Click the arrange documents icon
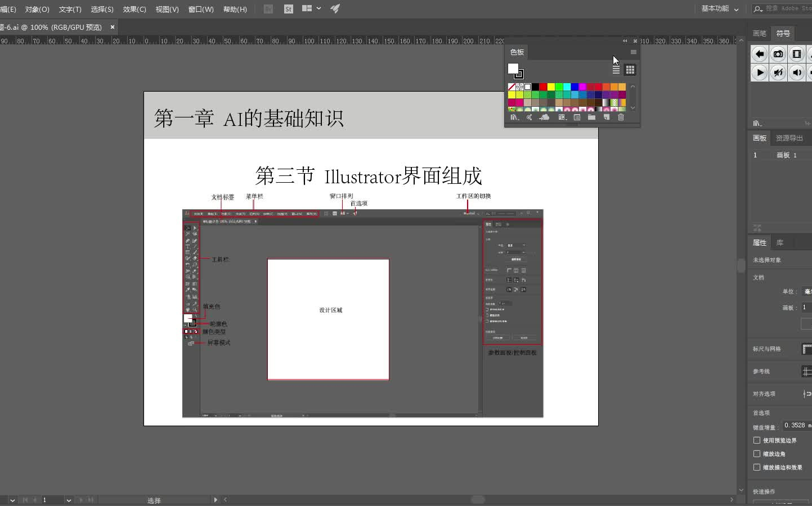This screenshot has width=812, height=506. coord(307,8)
